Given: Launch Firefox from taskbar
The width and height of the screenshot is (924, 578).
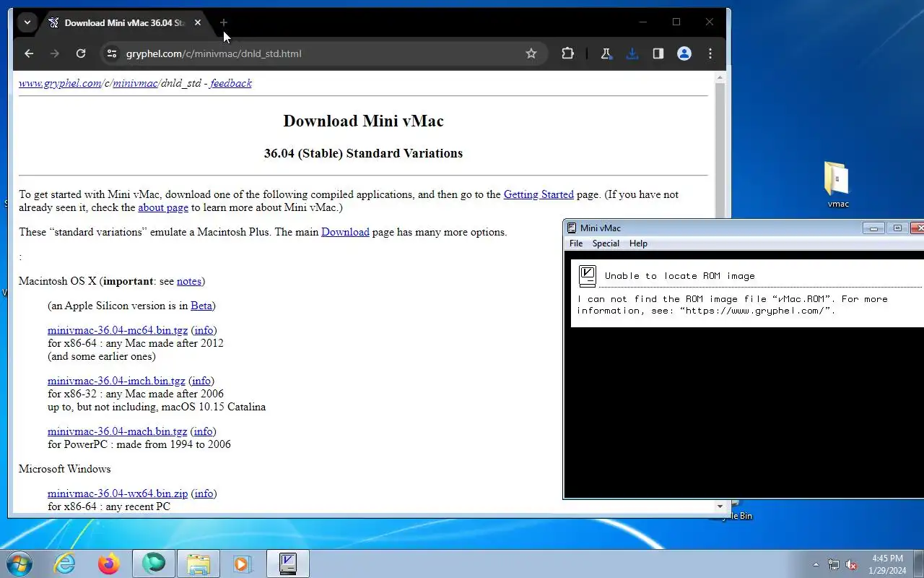Looking at the screenshot, I should click(109, 564).
